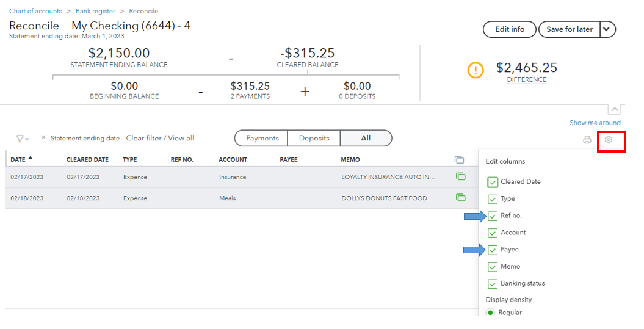The image size is (644, 329).
Task: Uncheck the Cleared Date column checkbox
Action: click(x=493, y=182)
